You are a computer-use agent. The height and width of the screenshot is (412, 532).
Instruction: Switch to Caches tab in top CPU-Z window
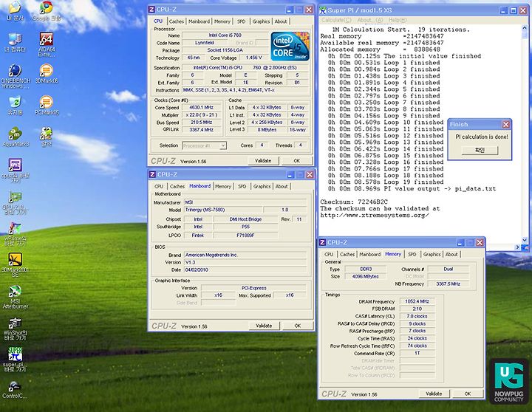click(x=177, y=21)
